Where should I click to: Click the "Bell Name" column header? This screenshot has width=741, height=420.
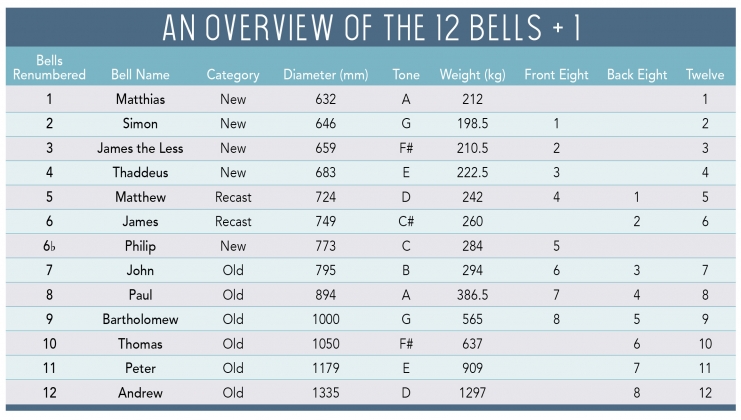coord(141,75)
